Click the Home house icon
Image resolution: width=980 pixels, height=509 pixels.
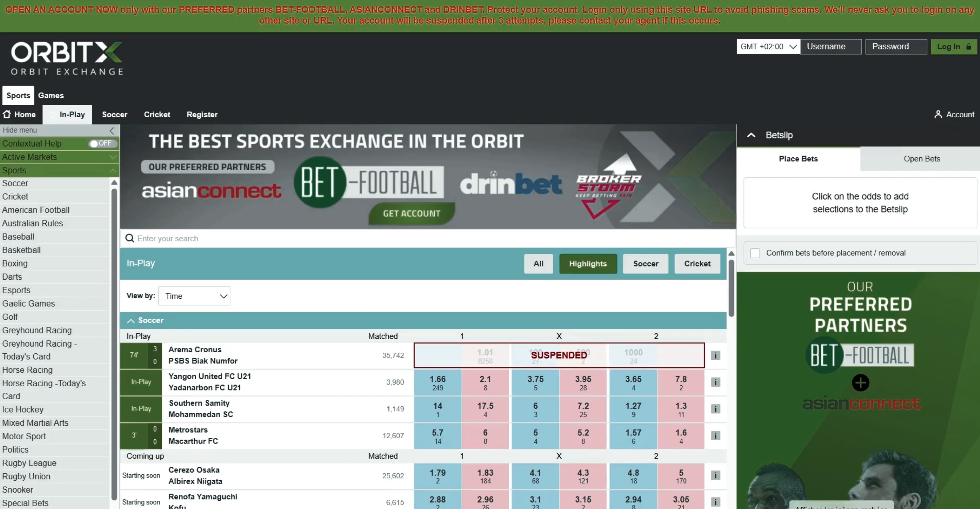[x=7, y=114]
